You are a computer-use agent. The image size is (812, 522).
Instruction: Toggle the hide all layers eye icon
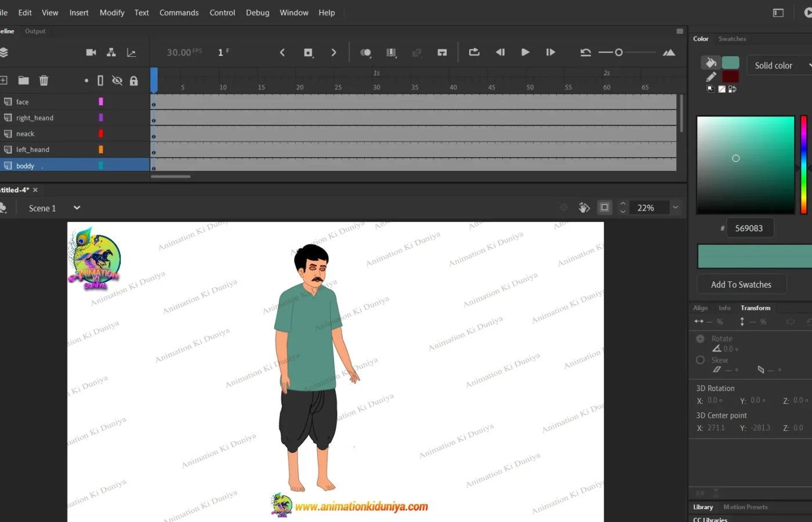[117, 81]
